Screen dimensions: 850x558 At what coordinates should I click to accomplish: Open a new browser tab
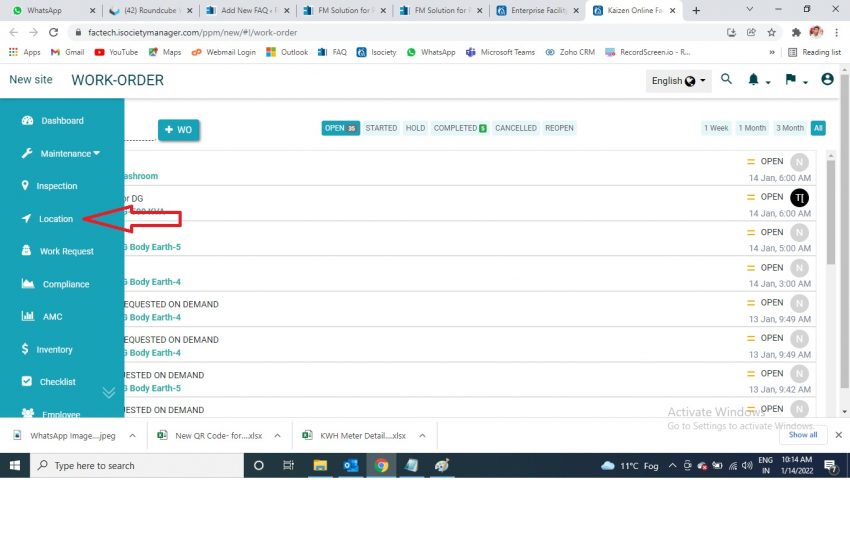(x=696, y=10)
